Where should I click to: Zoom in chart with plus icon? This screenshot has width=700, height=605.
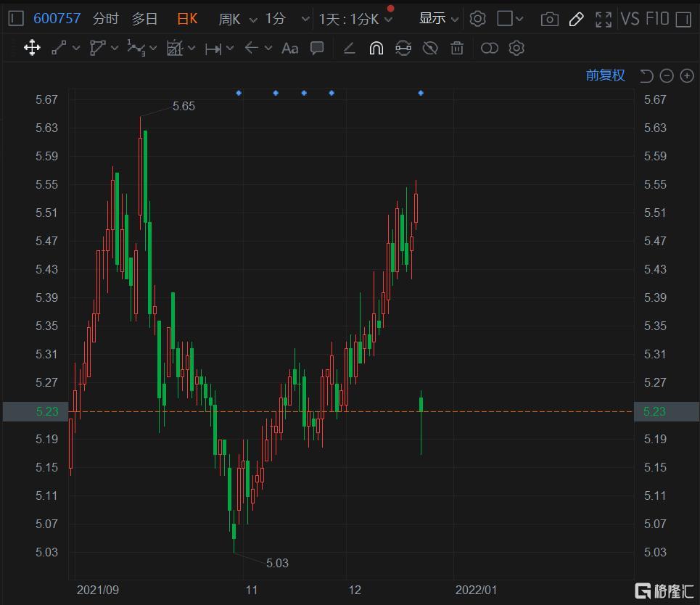tap(687, 76)
